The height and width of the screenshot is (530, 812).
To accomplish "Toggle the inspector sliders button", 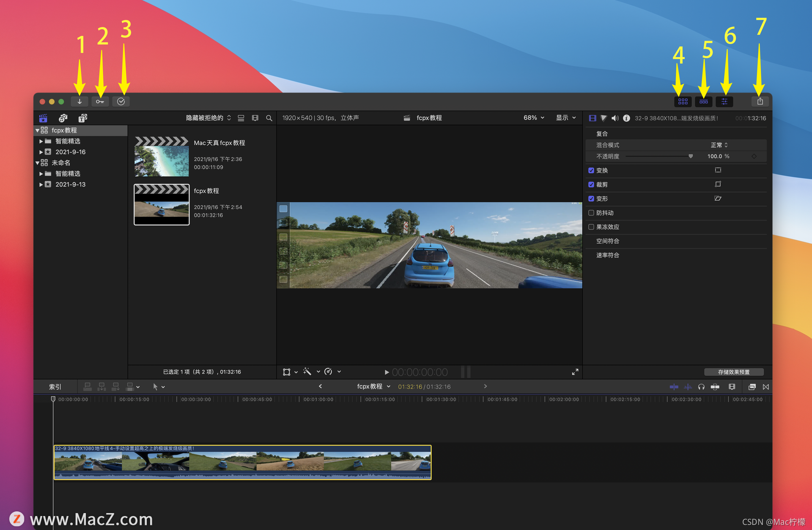I will click(724, 102).
